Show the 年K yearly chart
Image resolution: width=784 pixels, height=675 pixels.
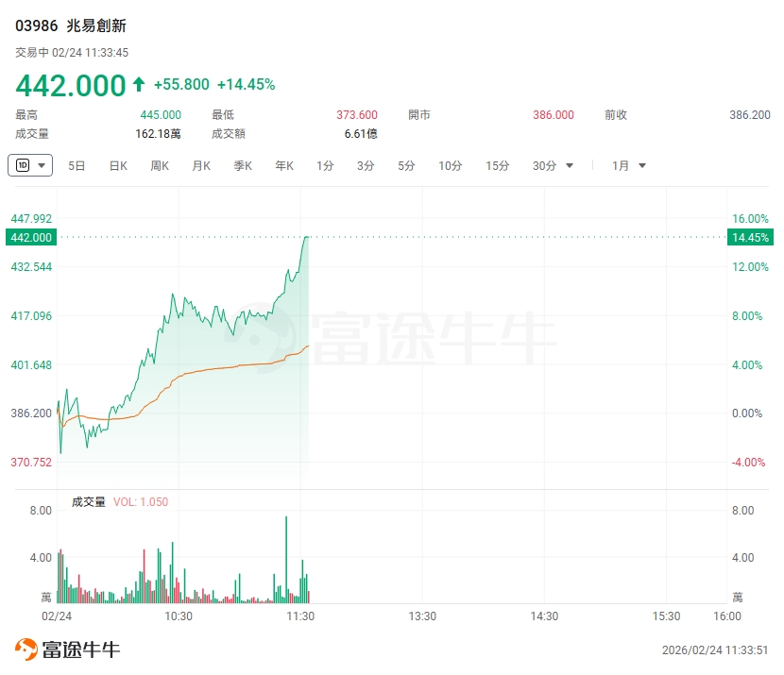284,166
